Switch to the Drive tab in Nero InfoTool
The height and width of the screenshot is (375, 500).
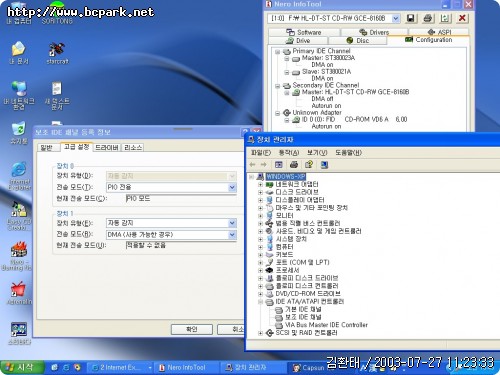pyautogui.click(x=298, y=41)
